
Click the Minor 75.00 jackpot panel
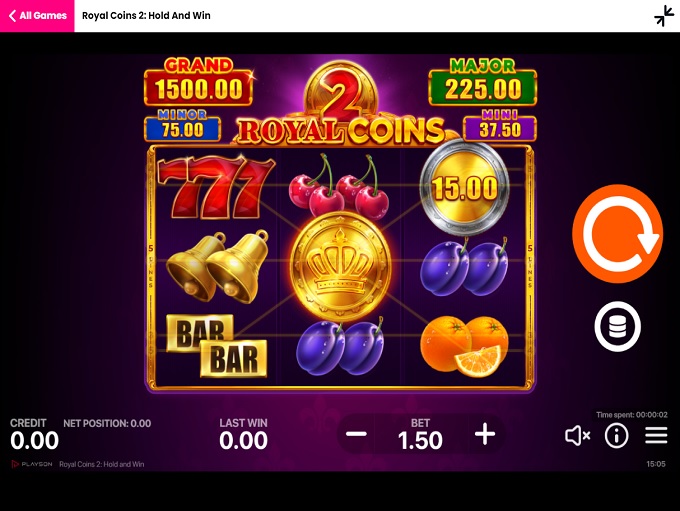[x=182, y=125]
